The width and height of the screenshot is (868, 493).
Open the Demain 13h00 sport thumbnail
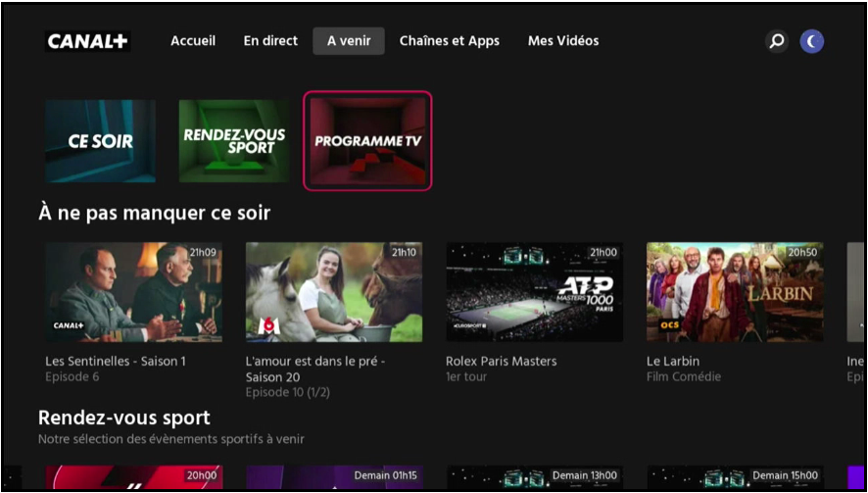coord(534,478)
